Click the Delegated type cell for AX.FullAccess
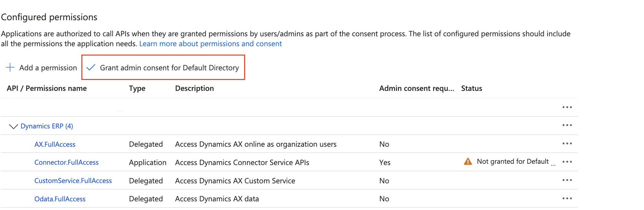 point(146,144)
